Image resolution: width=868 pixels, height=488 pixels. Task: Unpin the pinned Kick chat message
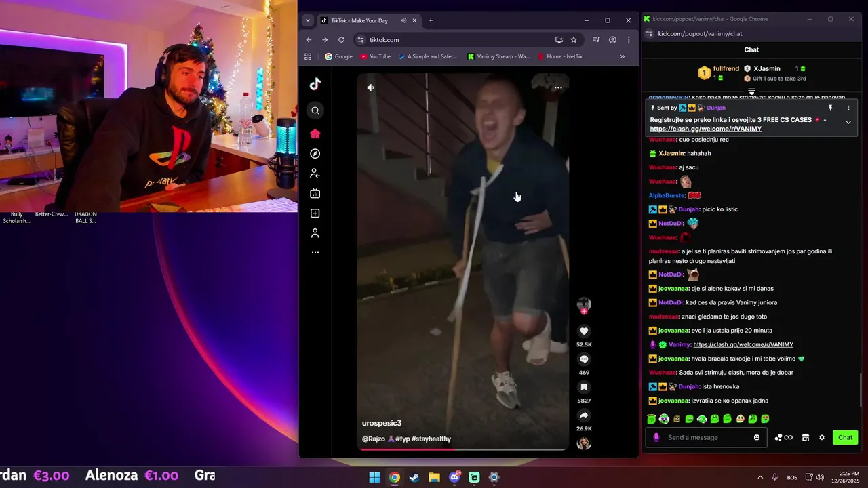(830, 108)
